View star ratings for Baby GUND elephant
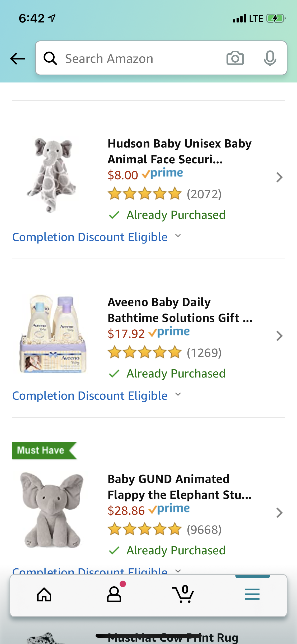This screenshot has height=644, width=297. [145, 530]
